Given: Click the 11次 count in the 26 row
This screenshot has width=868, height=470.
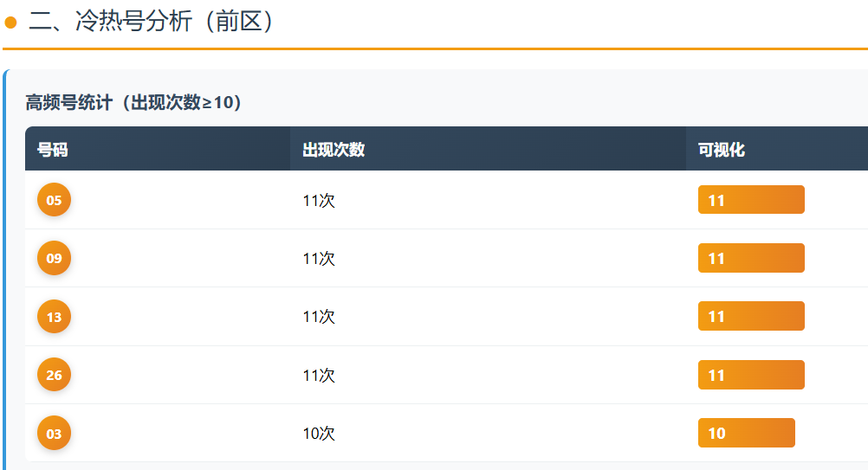Looking at the screenshot, I should 319,376.
